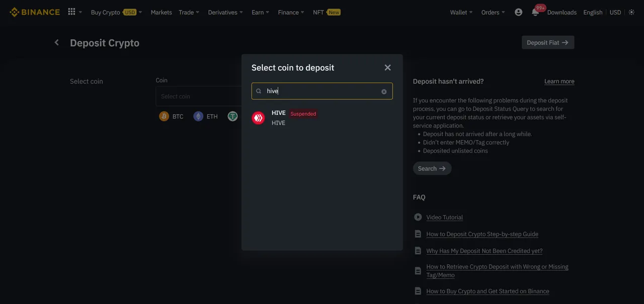Click the Deposit hasn't arrived? heading

coord(448,81)
